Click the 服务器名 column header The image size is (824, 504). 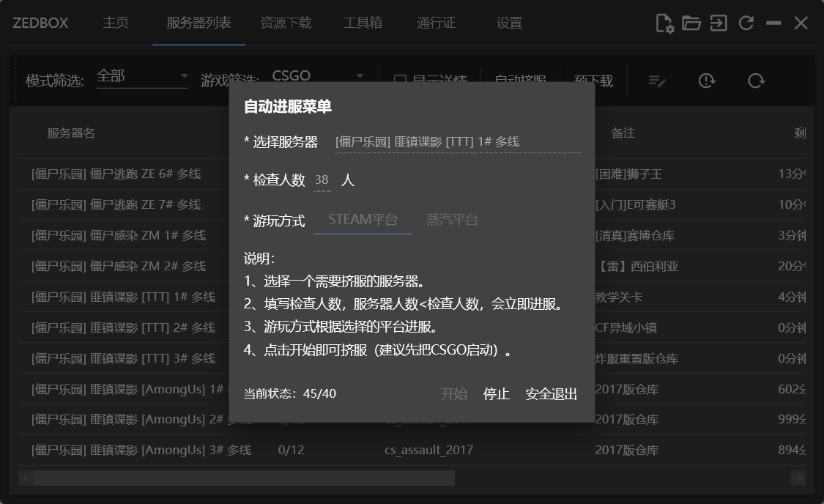pyautogui.click(x=71, y=133)
